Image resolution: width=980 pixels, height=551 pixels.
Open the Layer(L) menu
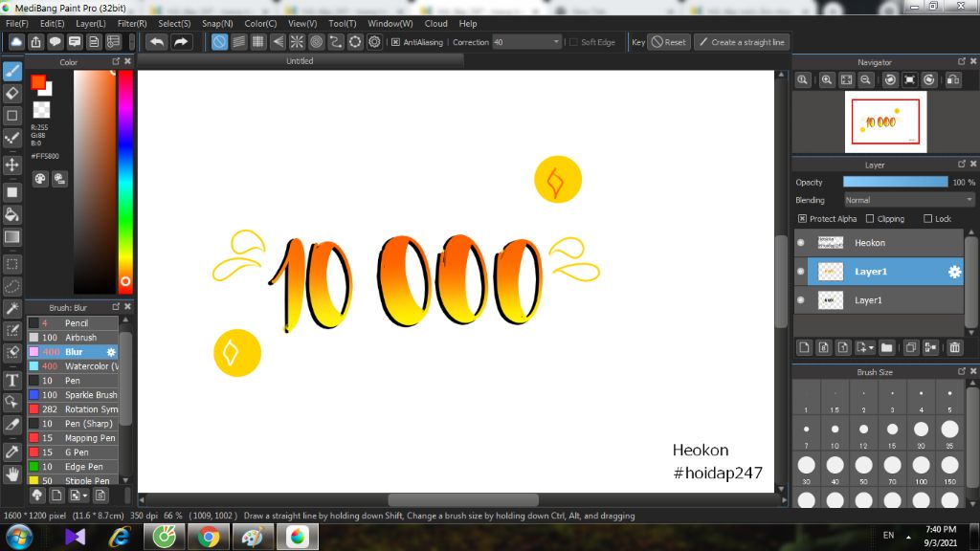click(91, 23)
